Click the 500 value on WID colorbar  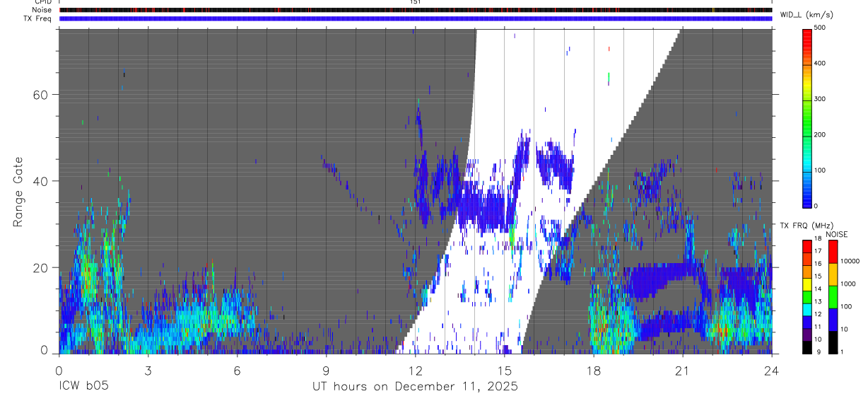[x=821, y=28]
